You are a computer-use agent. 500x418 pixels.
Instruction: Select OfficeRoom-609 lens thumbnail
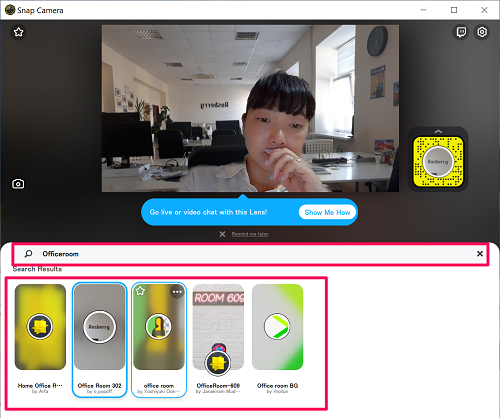click(x=218, y=327)
